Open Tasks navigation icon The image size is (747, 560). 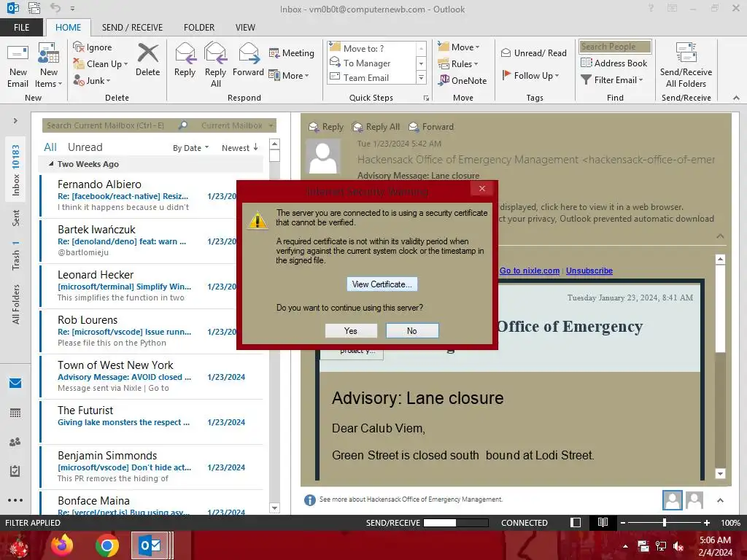point(15,471)
